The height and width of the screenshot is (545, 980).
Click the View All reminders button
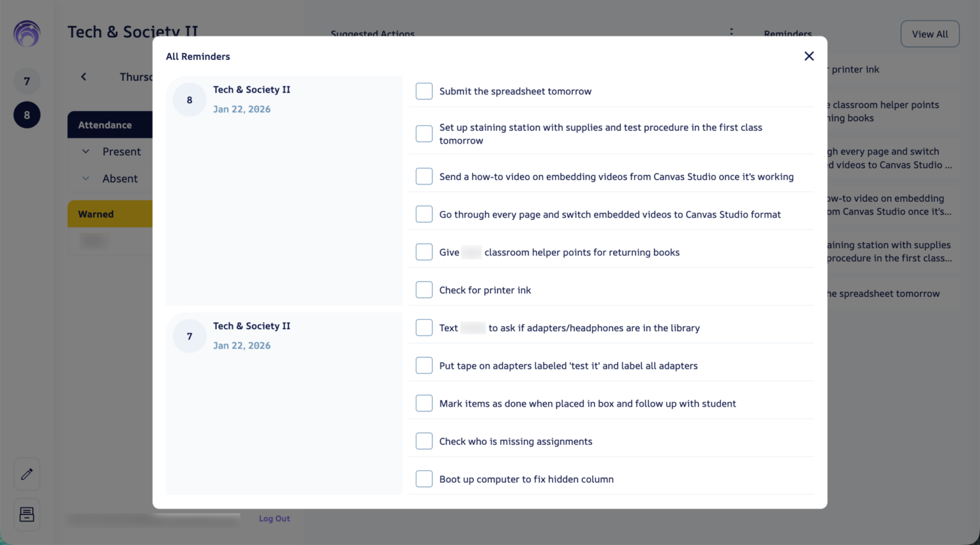[x=930, y=34]
